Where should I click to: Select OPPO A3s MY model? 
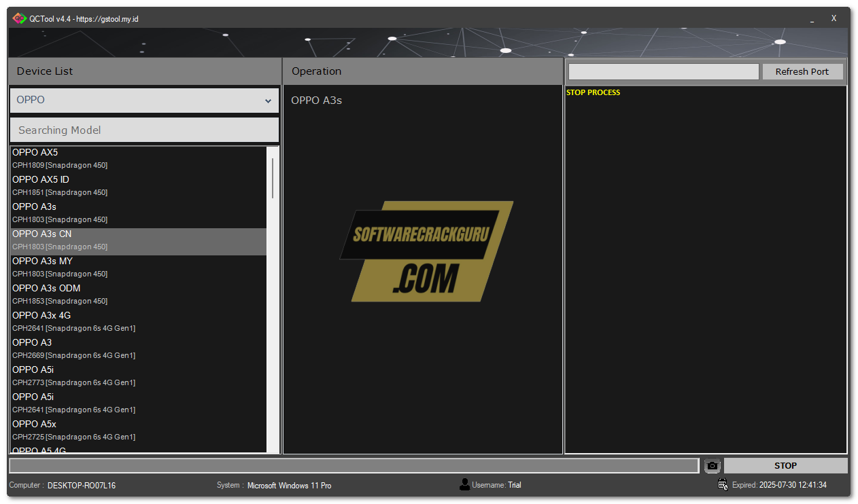(x=138, y=268)
